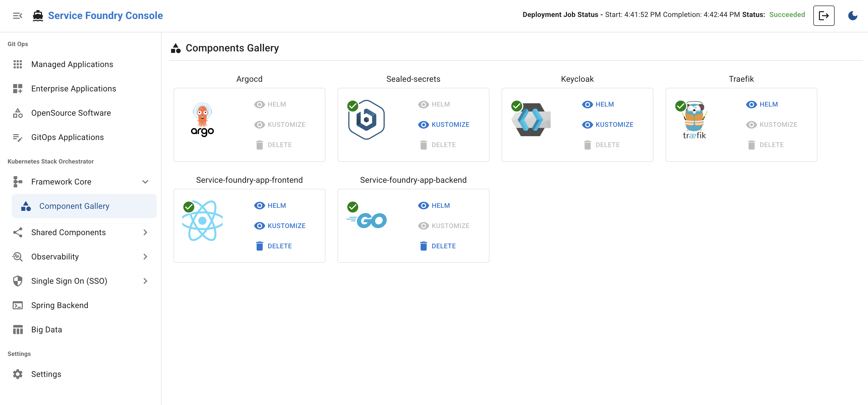Toggle dark mode with the moon icon
Image resolution: width=868 pixels, height=405 pixels.
point(853,15)
